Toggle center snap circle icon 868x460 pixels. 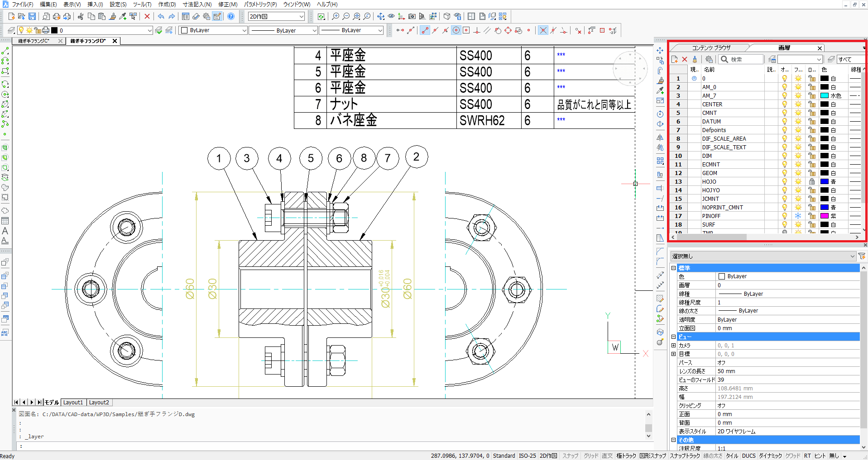[456, 30]
